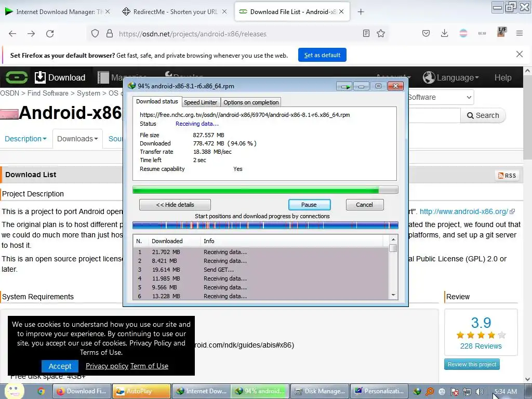Click volume speaker icon in system tray
This screenshot has height=399, width=532.
[479, 392]
